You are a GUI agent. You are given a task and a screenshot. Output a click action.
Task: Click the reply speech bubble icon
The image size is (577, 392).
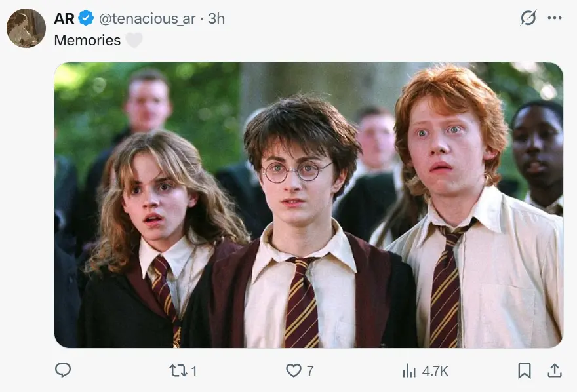63,370
